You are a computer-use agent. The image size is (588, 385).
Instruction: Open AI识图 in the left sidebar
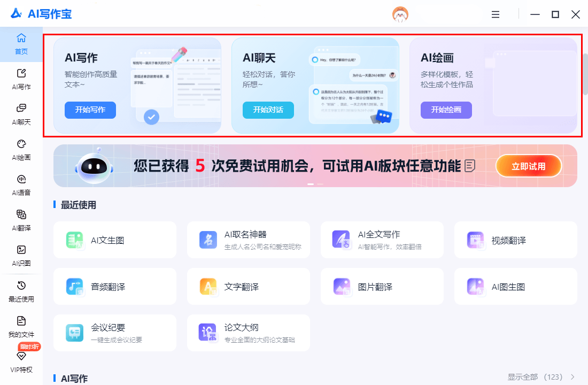21,255
